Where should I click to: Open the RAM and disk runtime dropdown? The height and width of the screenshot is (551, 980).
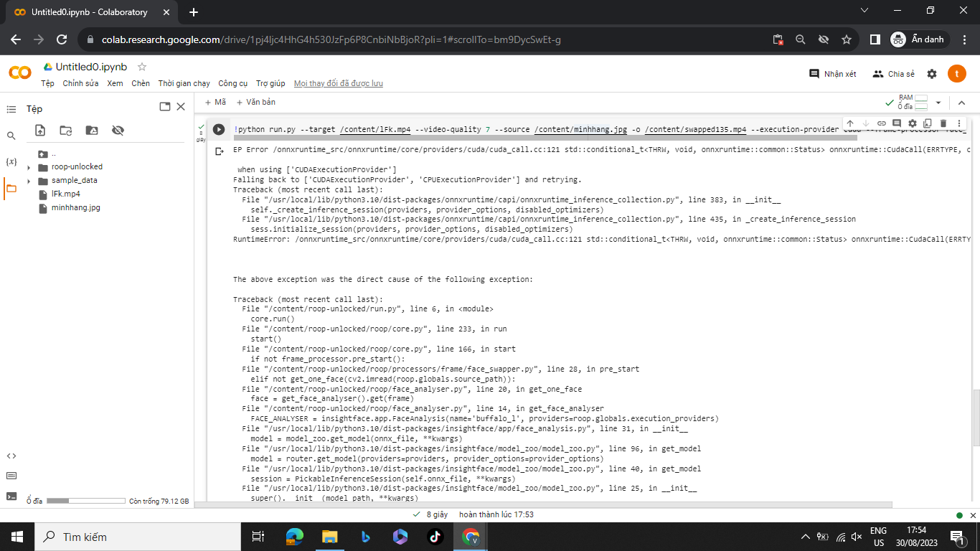tap(938, 103)
